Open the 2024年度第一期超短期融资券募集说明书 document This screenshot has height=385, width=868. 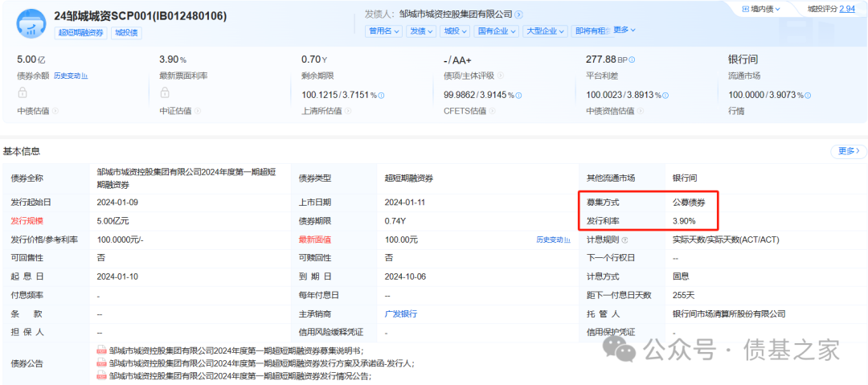point(236,350)
